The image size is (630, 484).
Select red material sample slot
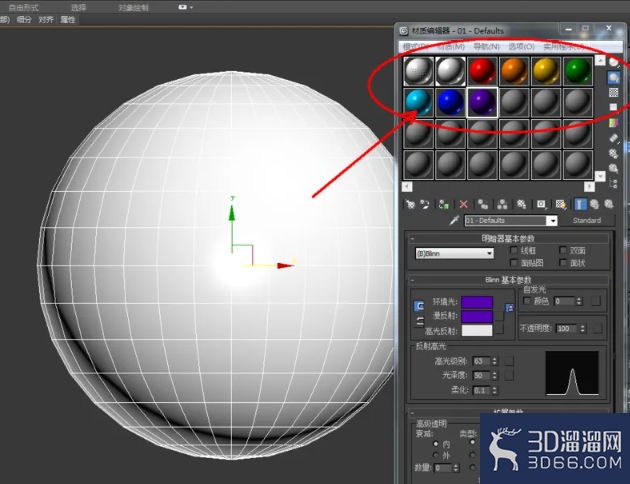pyautogui.click(x=482, y=71)
